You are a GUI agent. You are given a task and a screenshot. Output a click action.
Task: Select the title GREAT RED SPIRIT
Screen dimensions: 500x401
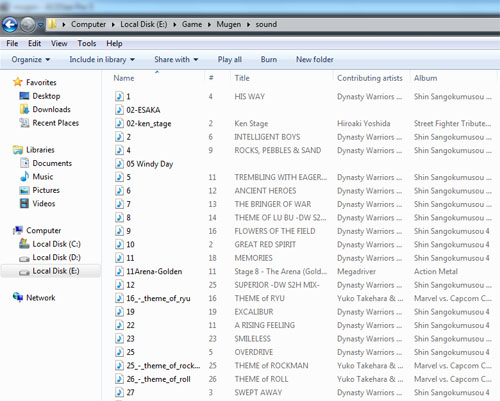265,244
